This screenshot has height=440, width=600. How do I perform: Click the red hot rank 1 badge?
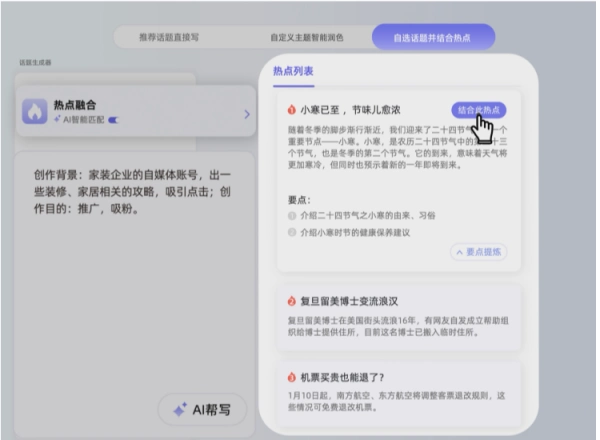click(x=292, y=110)
